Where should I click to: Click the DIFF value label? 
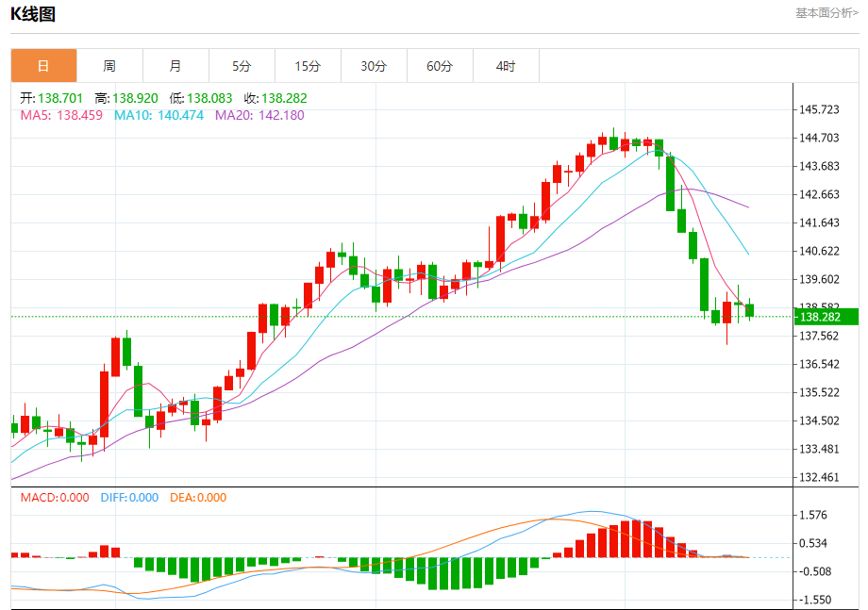coord(129,497)
